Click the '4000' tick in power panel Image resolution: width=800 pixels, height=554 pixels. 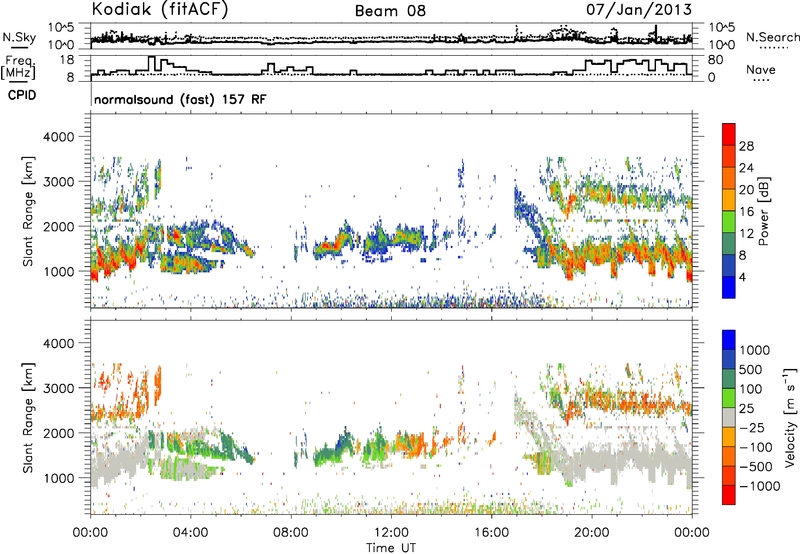[58, 136]
